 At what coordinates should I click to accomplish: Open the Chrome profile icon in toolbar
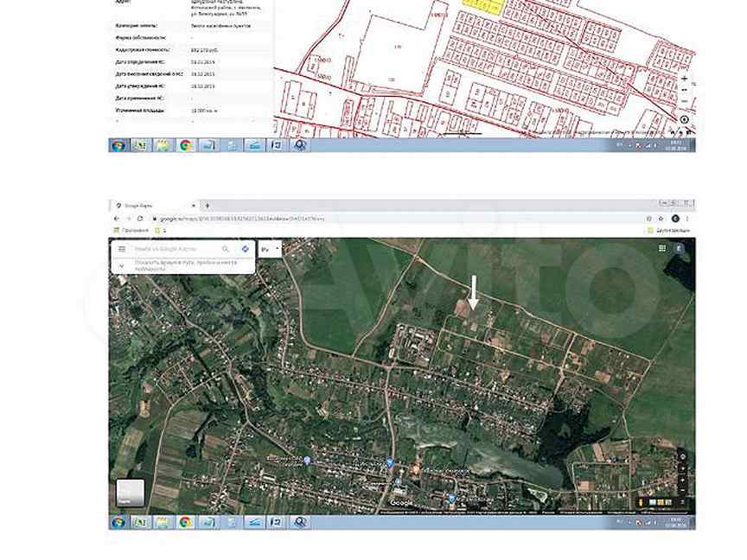pyautogui.click(x=675, y=219)
